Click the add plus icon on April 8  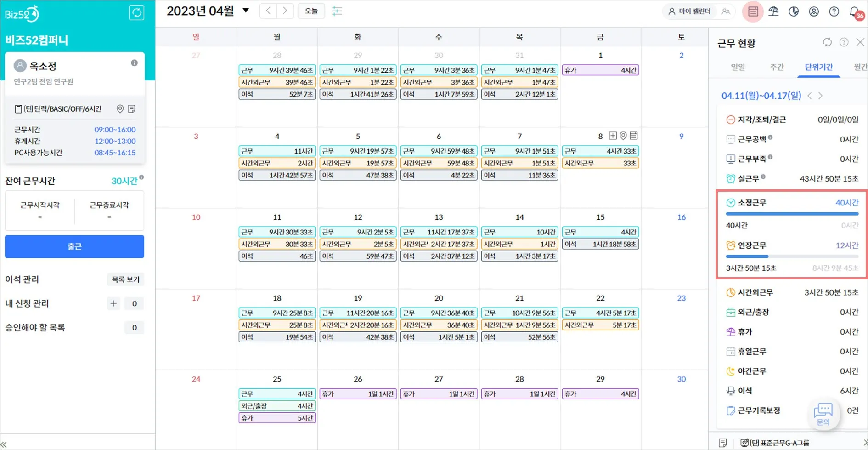point(613,136)
